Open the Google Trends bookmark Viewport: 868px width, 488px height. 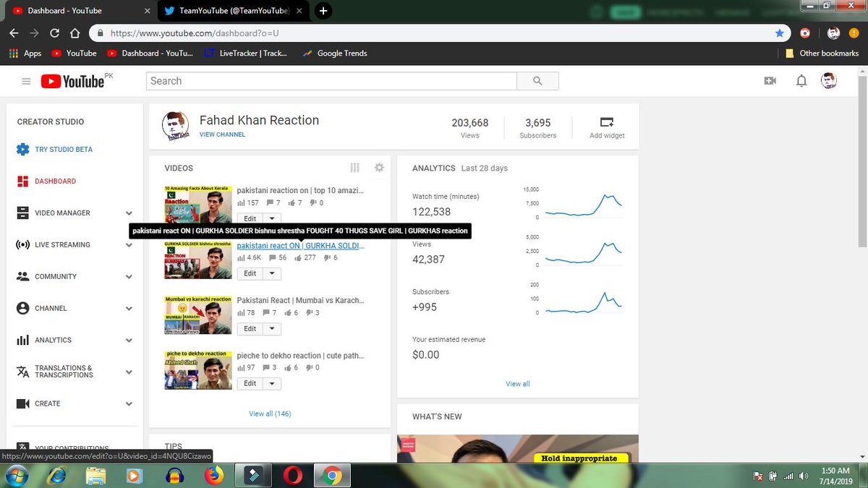point(334,53)
